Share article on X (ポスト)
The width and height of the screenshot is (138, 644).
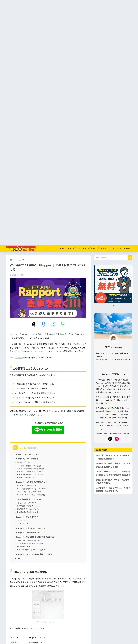[x=33, y=324]
